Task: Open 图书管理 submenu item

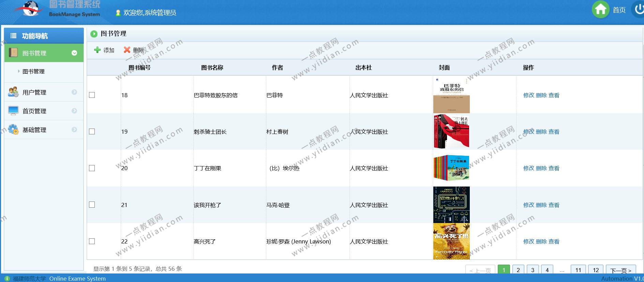Action: click(x=33, y=71)
